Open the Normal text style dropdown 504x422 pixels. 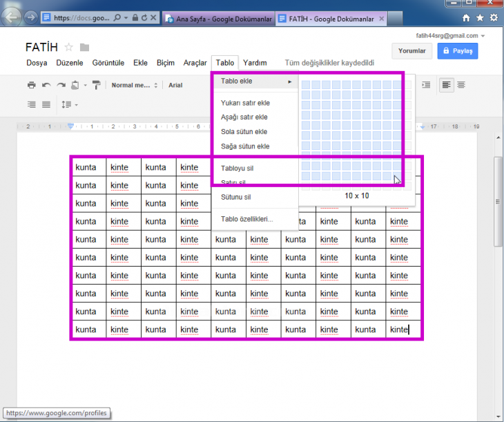(135, 85)
